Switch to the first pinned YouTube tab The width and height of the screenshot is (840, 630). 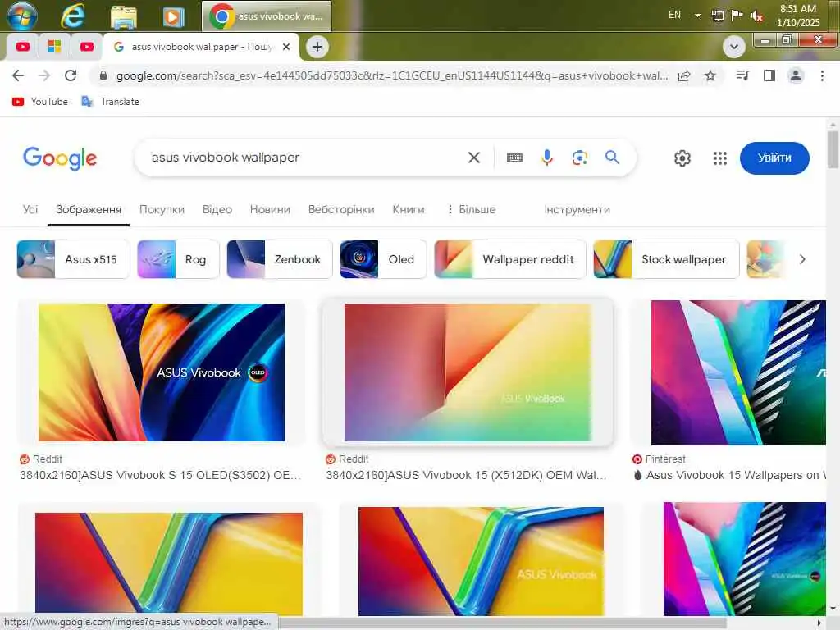point(22,47)
